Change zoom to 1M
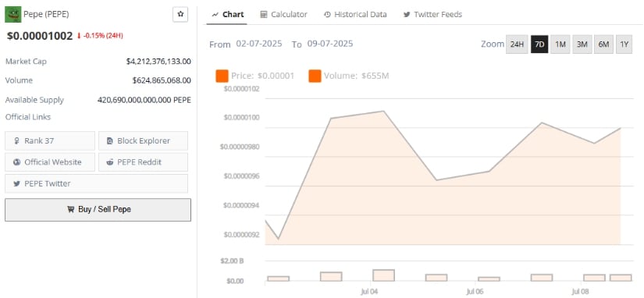The image size is (644, 298). [x=560, y=44]
